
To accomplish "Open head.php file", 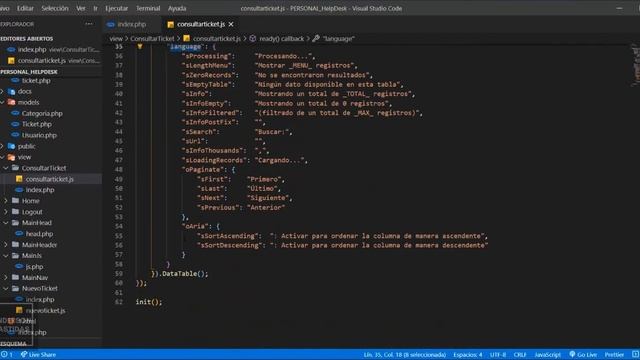I will pos(39,234).
